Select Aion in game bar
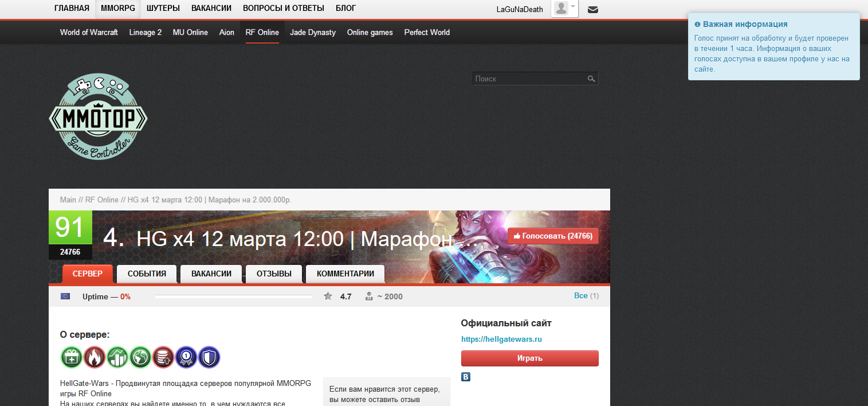The image size is (868, 406). (x=227, y=32)
